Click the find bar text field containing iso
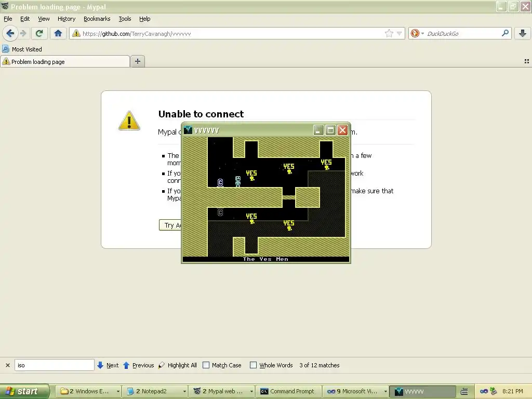Screen dimensions: 532x399 pos(54,365)
